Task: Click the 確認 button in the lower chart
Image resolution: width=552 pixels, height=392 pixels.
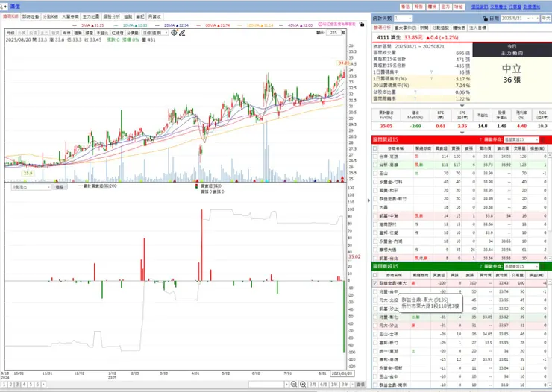Action: tap(60, 187)
